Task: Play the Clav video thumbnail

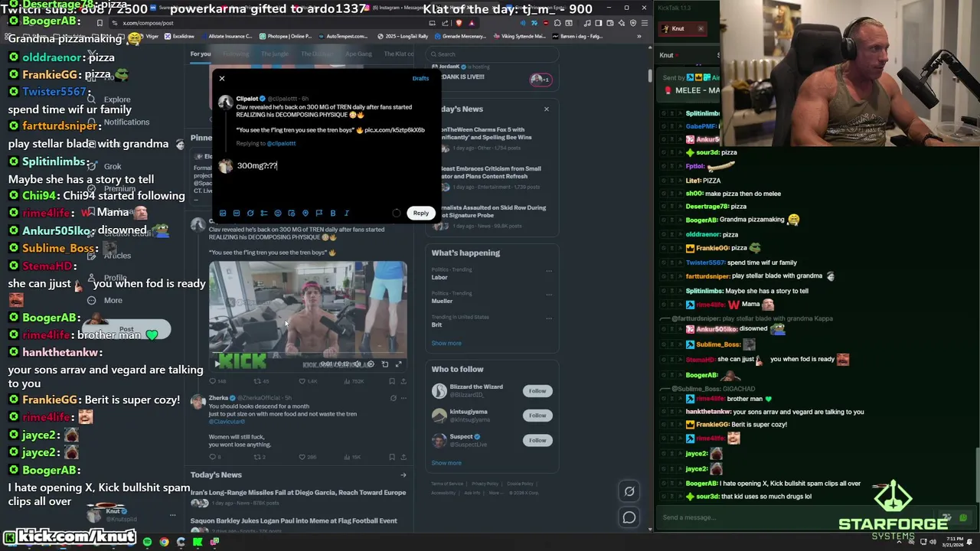Action: coord(308,315)
